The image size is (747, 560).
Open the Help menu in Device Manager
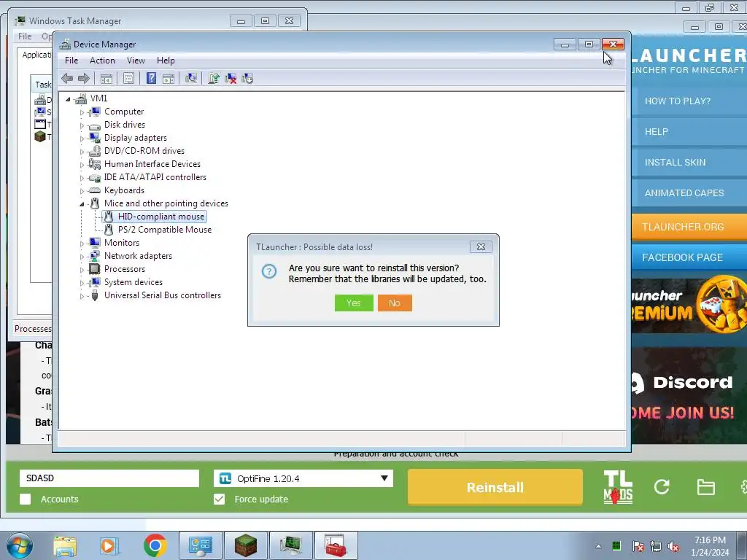[x=166, y=61]
